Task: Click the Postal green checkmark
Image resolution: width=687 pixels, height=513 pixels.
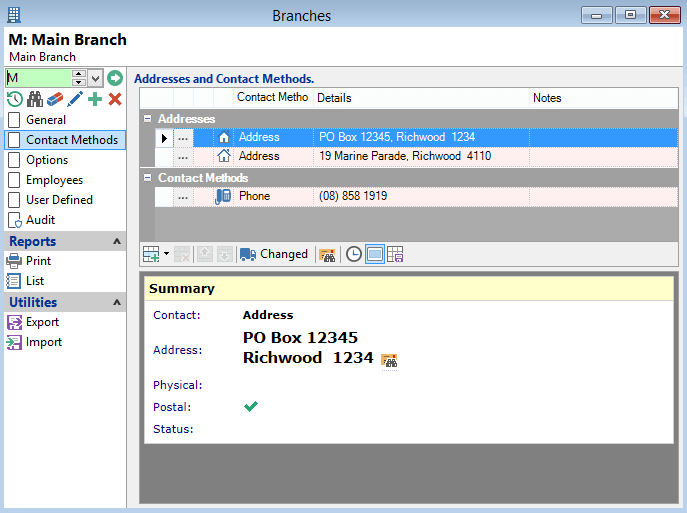Action: [251, 407]
